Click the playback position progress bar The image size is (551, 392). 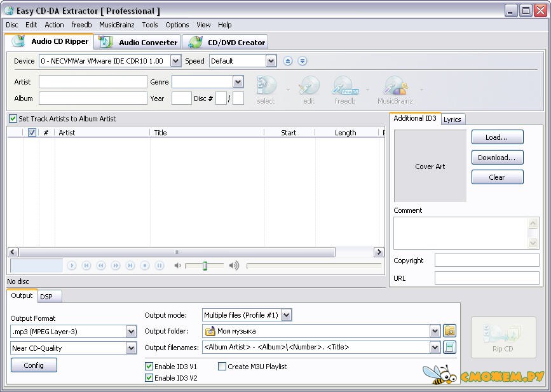tap(314, 266)
